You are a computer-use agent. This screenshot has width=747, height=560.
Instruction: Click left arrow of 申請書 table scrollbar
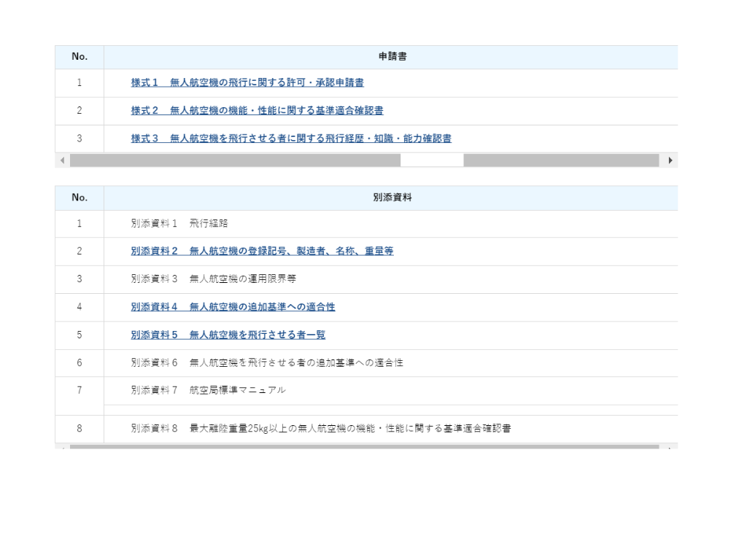pos(62,160)
